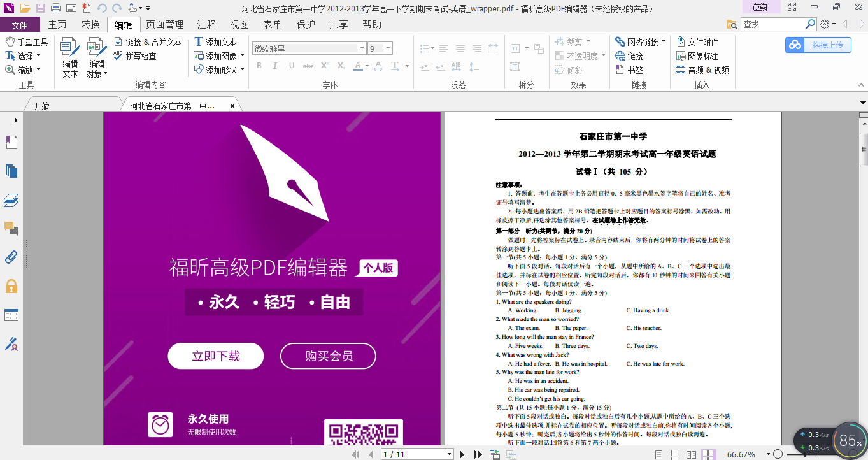Insert Audio & Video (音频 & 视频)
The image size is (868, 460).
702,70
